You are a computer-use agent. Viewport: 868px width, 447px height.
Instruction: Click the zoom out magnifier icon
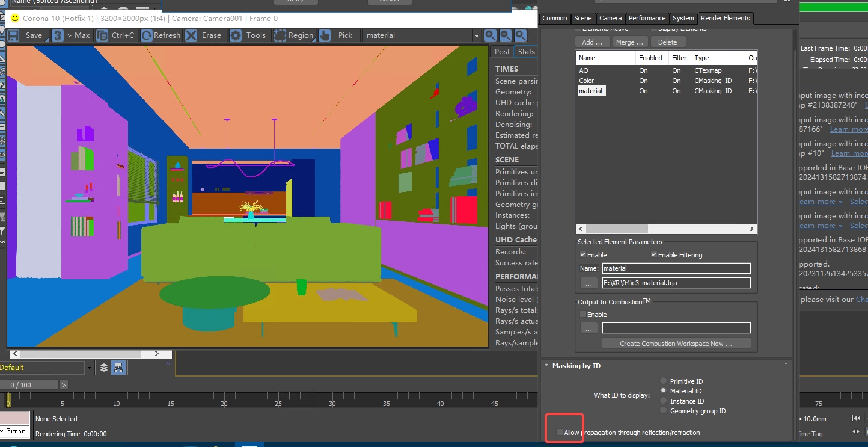pos(506,35)
